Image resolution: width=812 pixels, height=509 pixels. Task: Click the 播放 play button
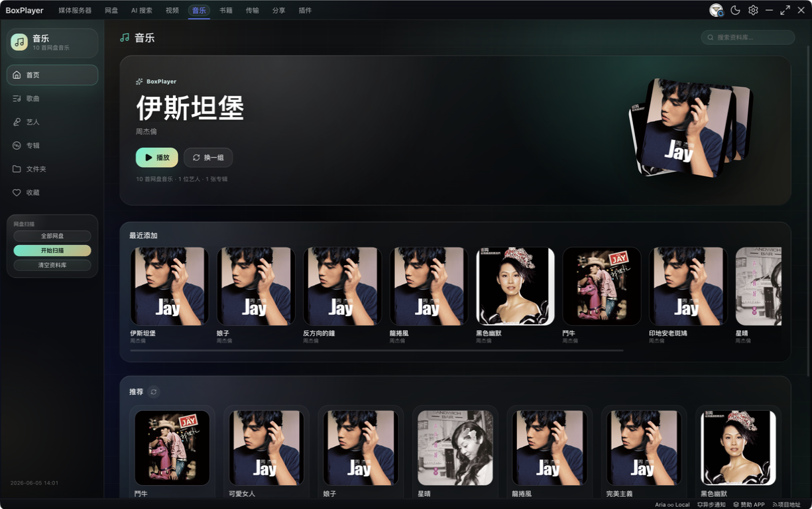[x=157, y=158]
